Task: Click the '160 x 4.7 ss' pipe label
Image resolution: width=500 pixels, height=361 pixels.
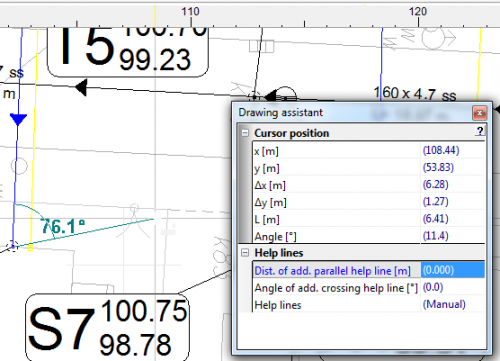Action: pyautogui.click(x=415, y=93)
